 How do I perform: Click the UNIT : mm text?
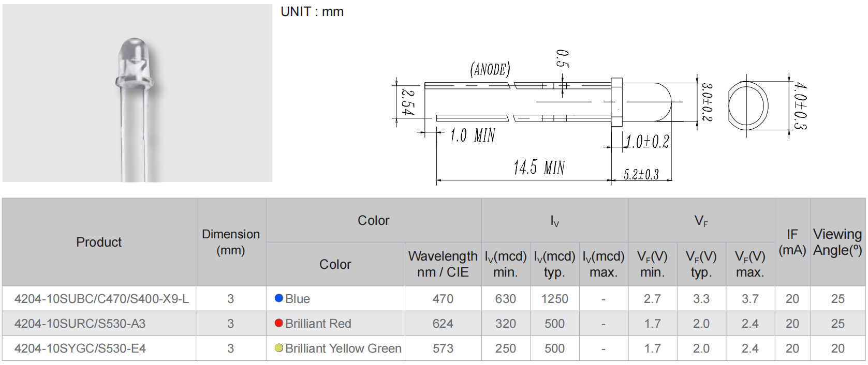[x=312, y=12]
